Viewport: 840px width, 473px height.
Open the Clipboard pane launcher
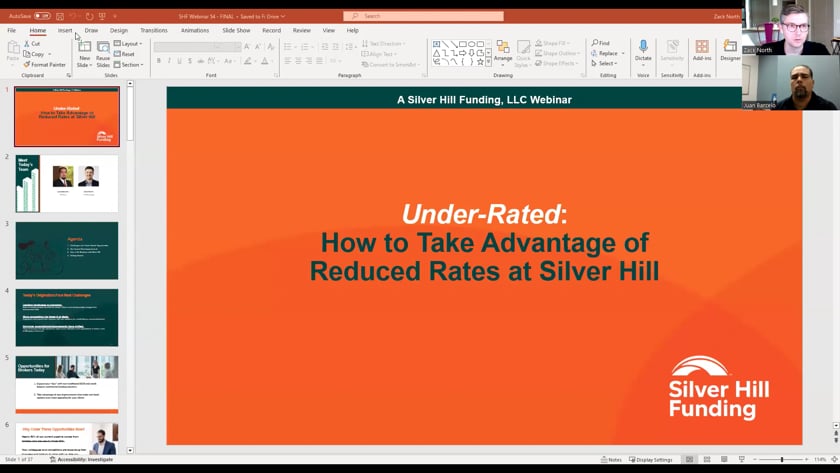69,76
